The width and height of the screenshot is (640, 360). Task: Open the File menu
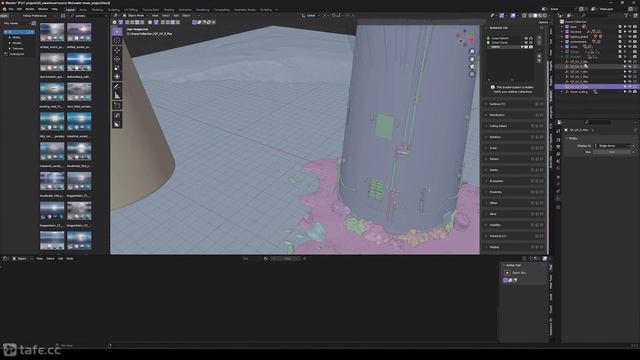coord(11,9)
